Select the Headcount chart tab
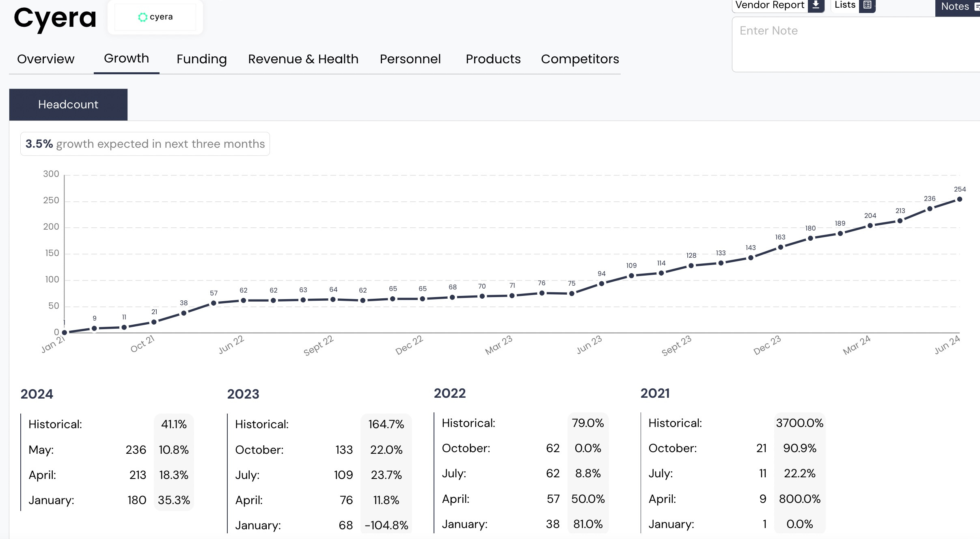 click(68, 105)
